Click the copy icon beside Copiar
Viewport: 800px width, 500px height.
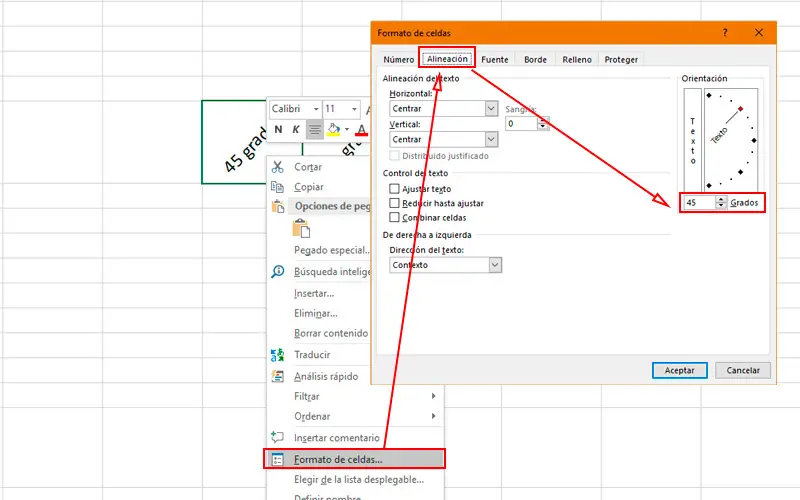click(278, 187)
